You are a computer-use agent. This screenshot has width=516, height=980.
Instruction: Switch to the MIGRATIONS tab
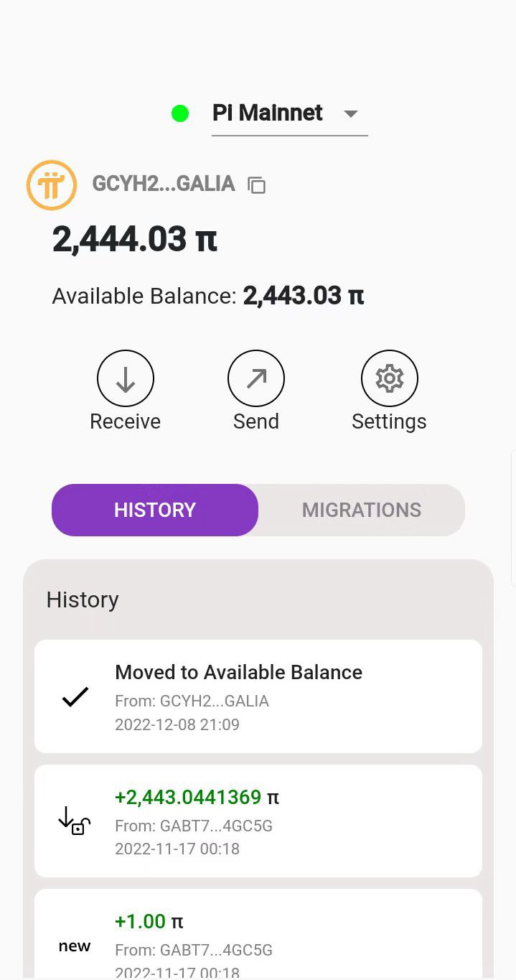pyautogui.click(x=361, y=510)
